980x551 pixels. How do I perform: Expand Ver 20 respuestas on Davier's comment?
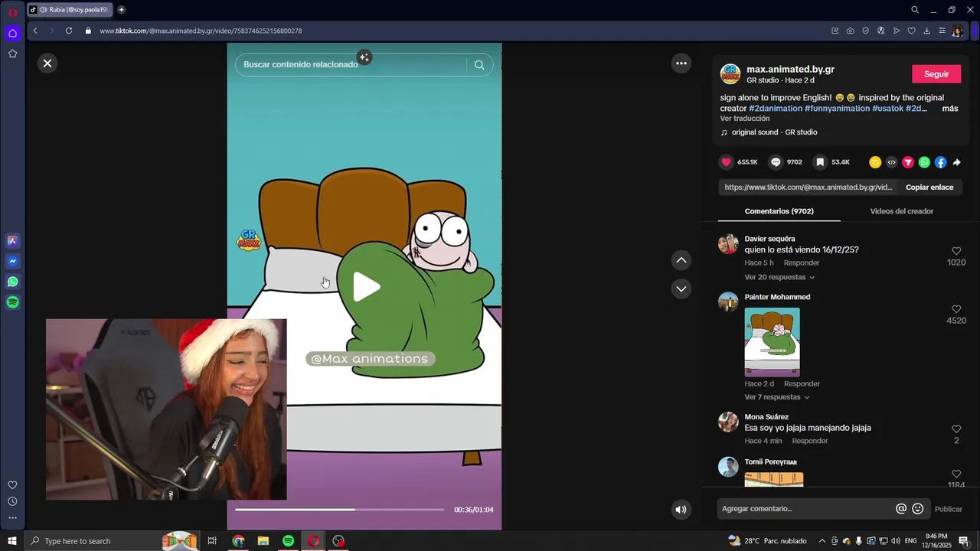[779, 277]
